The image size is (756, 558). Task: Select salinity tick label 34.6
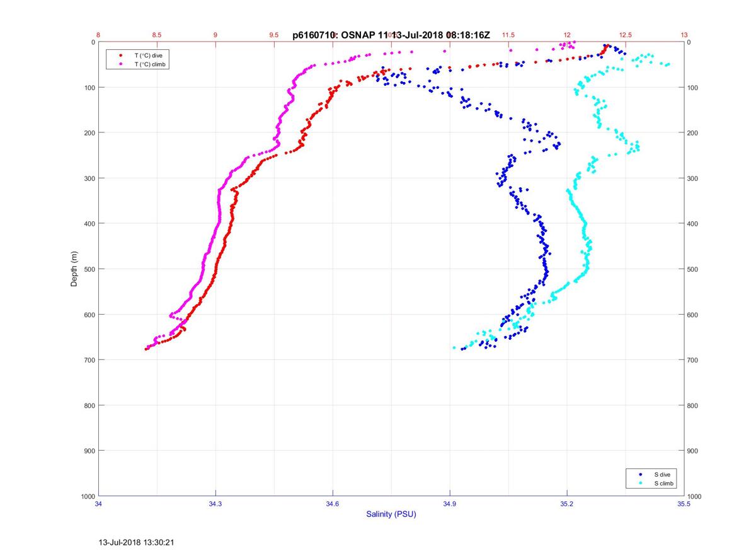(x=333, y=504)
